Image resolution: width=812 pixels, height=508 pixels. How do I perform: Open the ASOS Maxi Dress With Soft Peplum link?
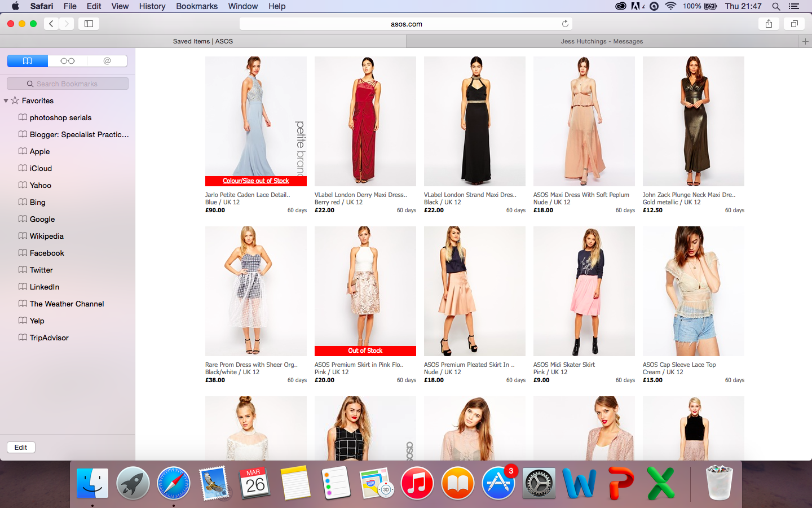click(x=581, y=195)
